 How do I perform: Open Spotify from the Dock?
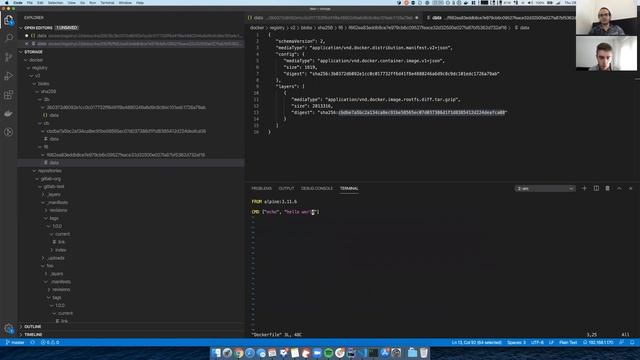pyautogui.click(x=329, y=353)
